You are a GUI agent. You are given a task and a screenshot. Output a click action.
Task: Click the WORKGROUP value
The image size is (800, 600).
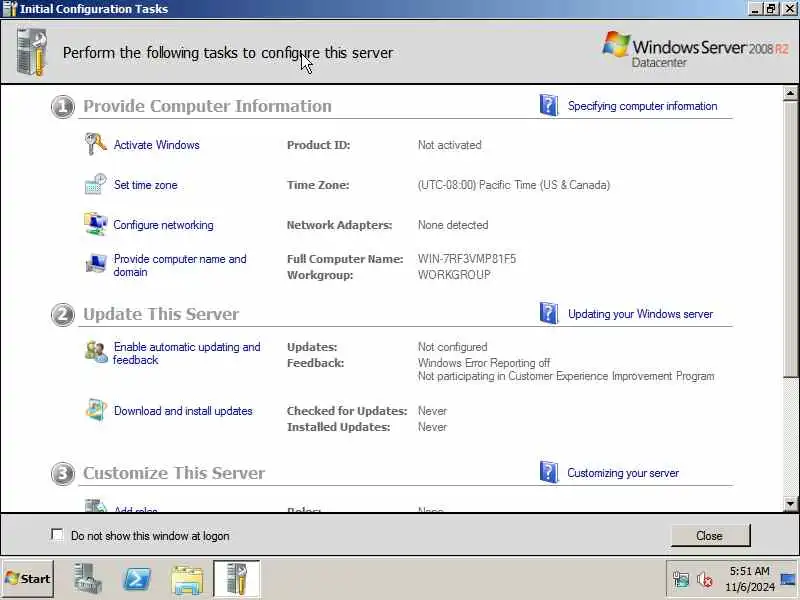[x=454, y=274]
